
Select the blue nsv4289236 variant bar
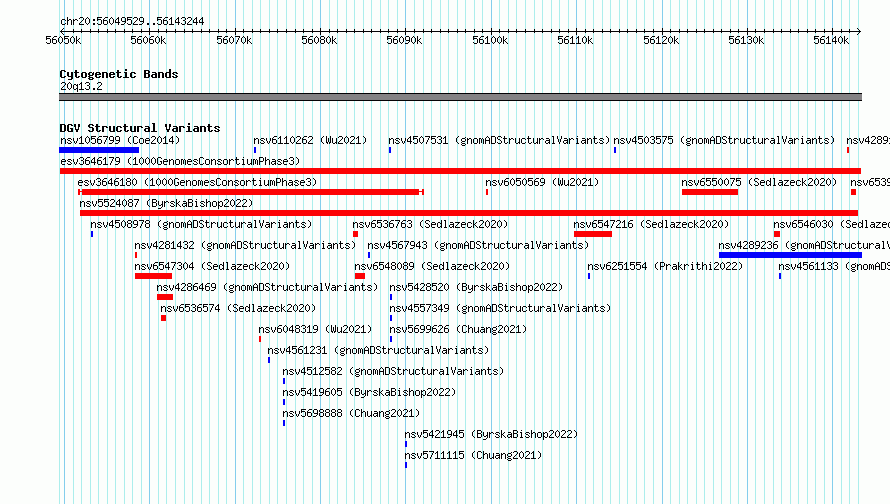click(790, 255)
